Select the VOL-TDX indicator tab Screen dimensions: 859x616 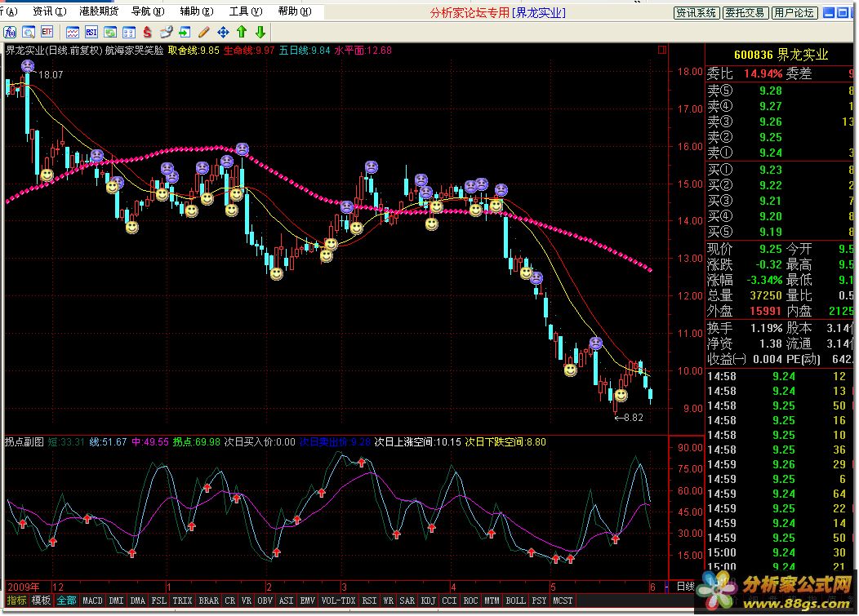(x=339, y=600)
